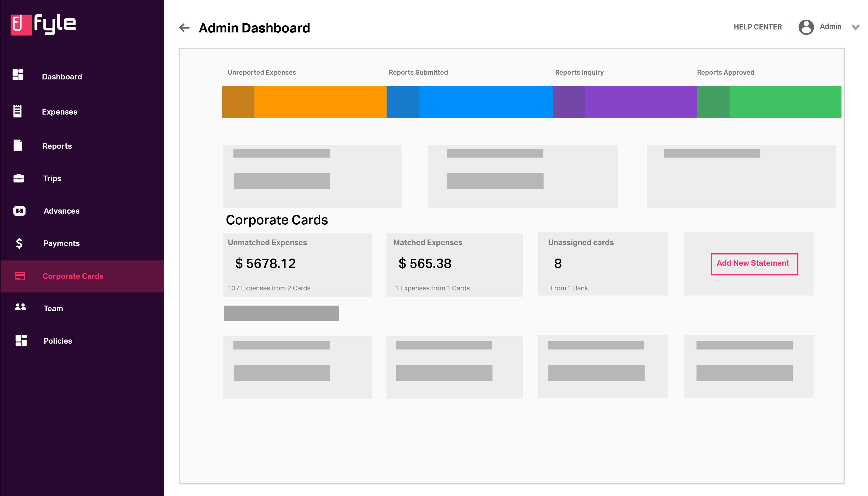Expand the Admin account dropdown chevron
Screen dimensions: 868x496
856,27
